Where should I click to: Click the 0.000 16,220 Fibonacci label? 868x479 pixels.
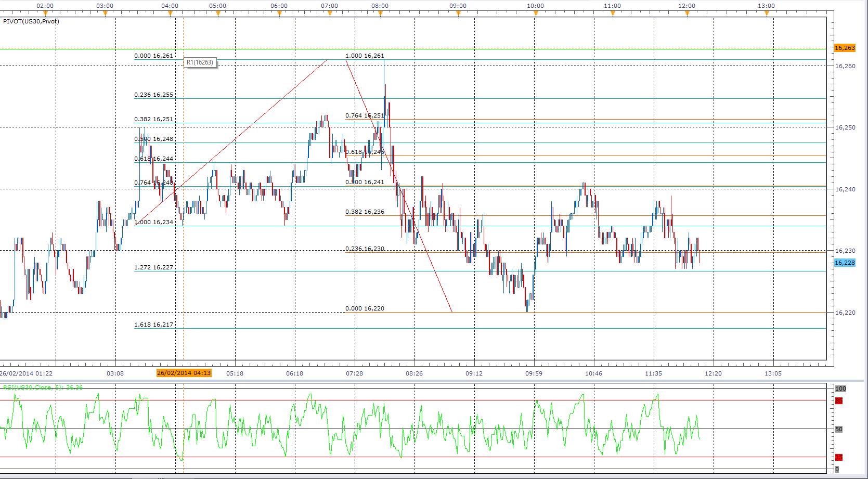365,308
